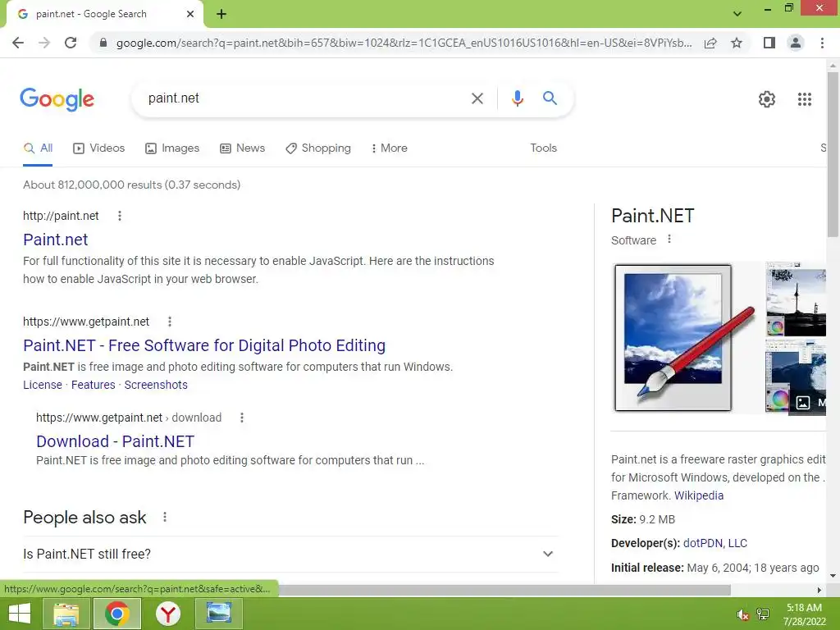Open the tab search dropdown arrow

[x=737, y=14]
